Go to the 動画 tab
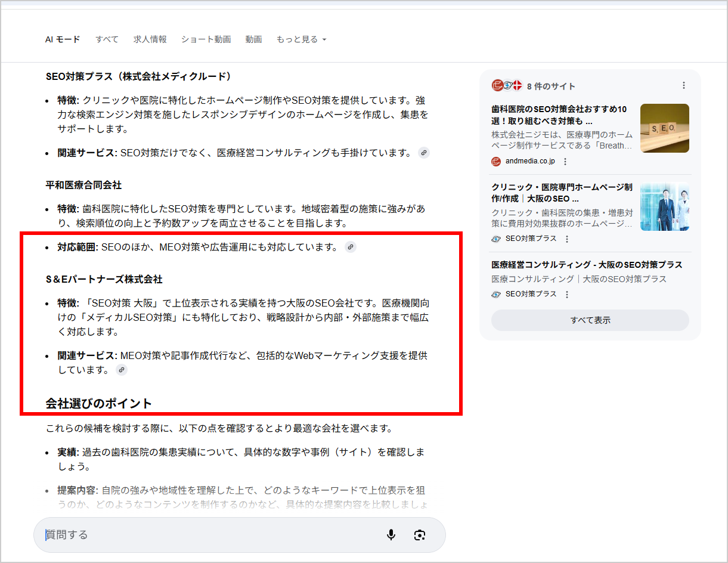The image size is (728, 563). click(253, 39)
